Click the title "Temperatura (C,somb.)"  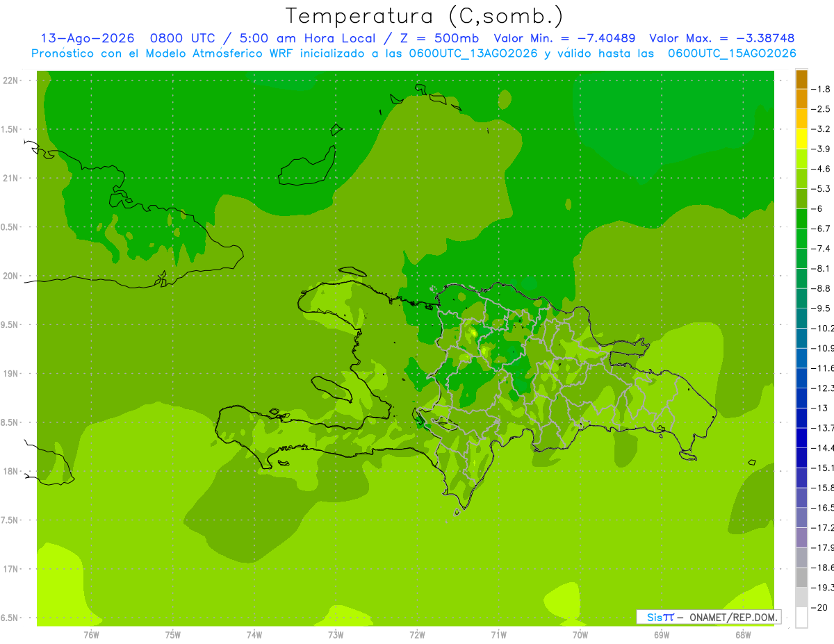pos(424,16)
